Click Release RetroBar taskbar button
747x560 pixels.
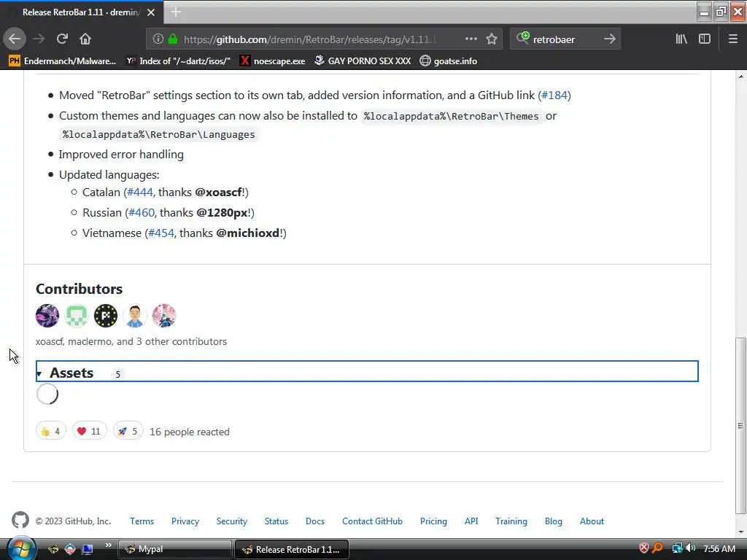(x=292, y=549)
